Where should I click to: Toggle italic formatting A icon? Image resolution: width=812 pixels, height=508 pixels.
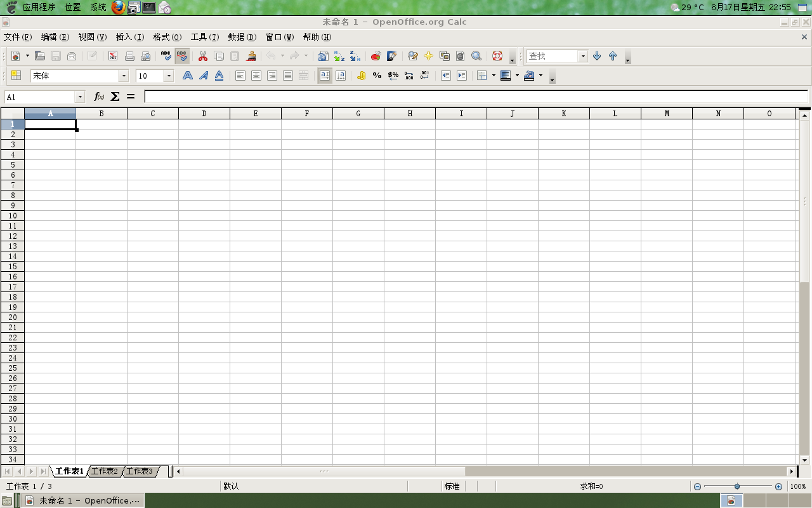click(x=204, y=76)
